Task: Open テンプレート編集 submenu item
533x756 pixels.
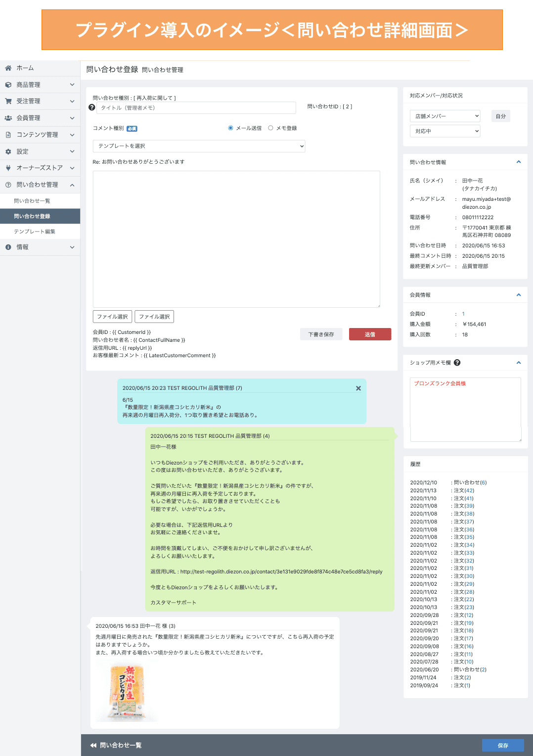Action: coord(40,232)
